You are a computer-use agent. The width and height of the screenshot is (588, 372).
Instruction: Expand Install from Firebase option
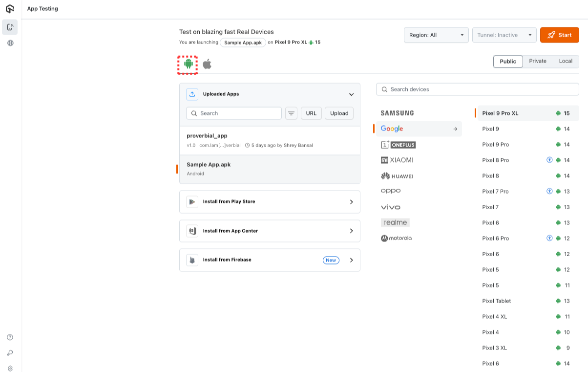pyautogui.click(x=351, y=260)
